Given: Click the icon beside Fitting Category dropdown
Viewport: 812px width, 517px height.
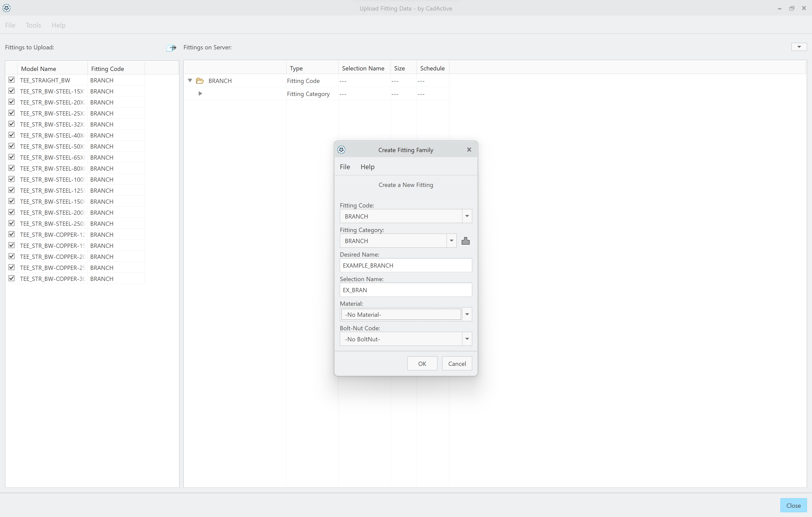Looking at the screenshot, I should [465, 241].
